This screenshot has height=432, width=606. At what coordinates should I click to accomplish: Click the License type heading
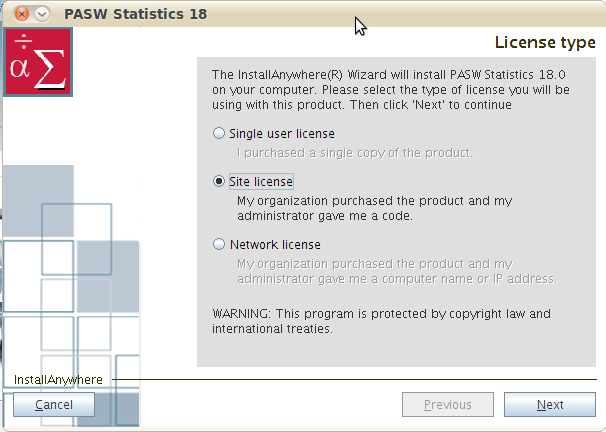point(545,43)
